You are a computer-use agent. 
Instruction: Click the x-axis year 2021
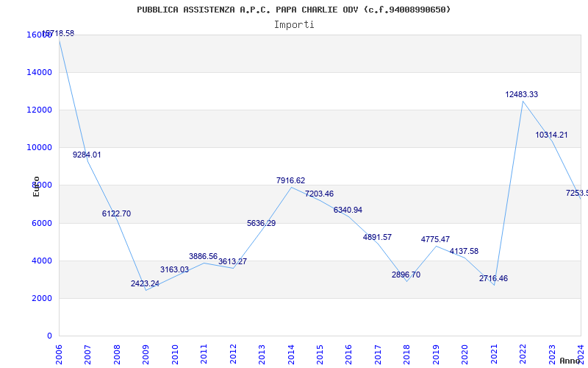[494, 355]
